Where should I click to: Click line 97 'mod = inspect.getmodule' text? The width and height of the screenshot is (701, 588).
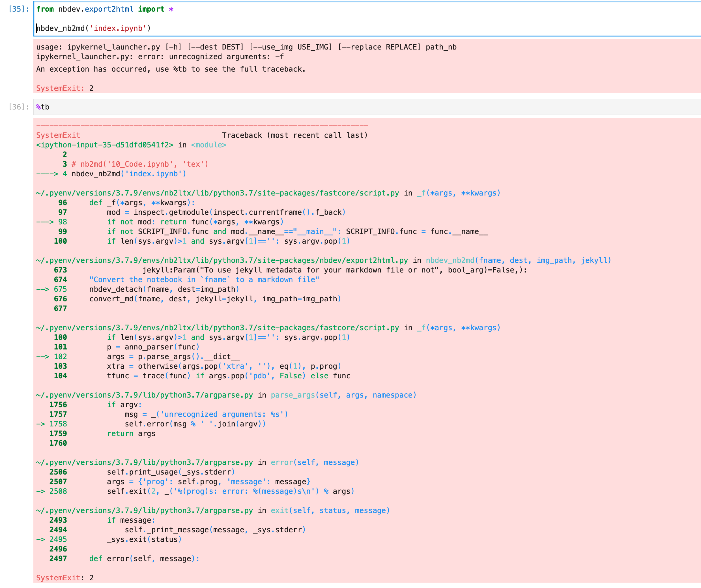coord(226,212)
